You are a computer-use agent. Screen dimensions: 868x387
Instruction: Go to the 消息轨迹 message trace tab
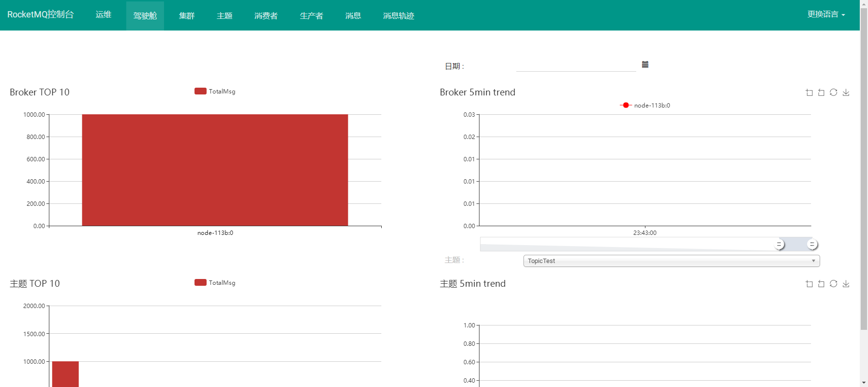point(399,15)
